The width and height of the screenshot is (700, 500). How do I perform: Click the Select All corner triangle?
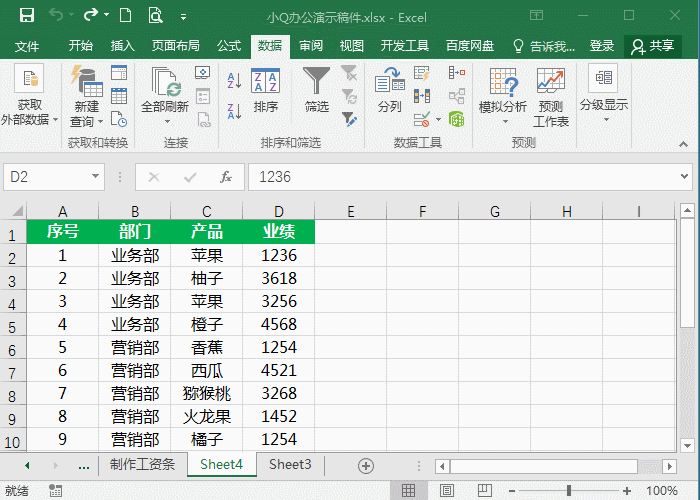click(x=17, y=210)
